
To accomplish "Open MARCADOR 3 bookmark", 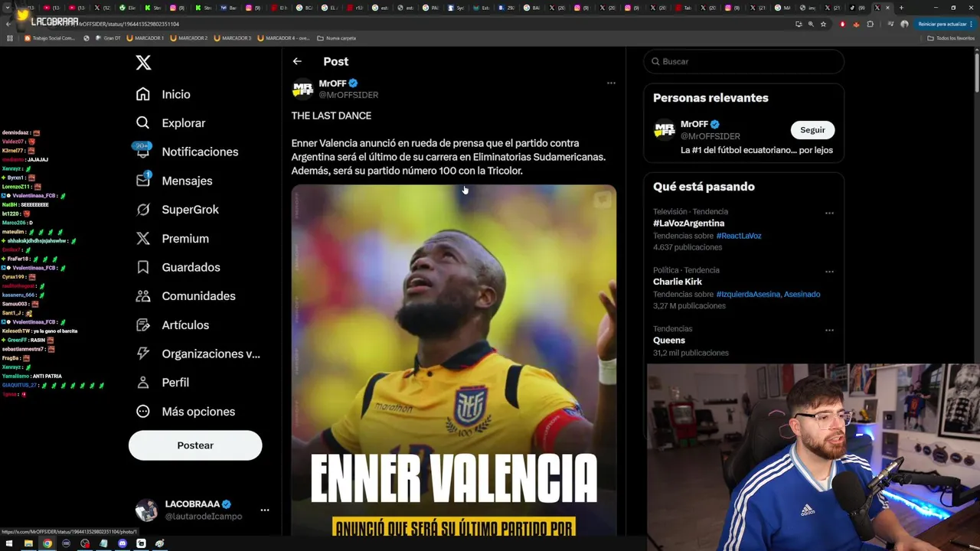I will click(233, 37).
